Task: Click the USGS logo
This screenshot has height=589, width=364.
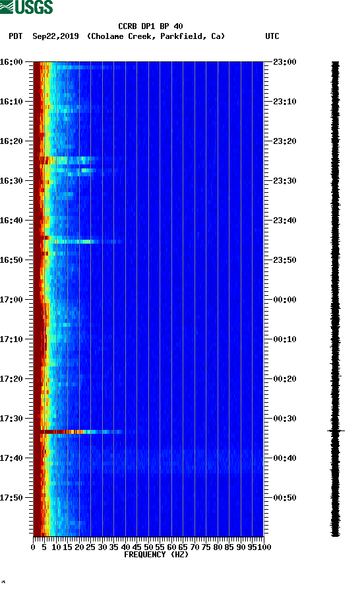Action: pyautogui.click(x=26, y=7)
